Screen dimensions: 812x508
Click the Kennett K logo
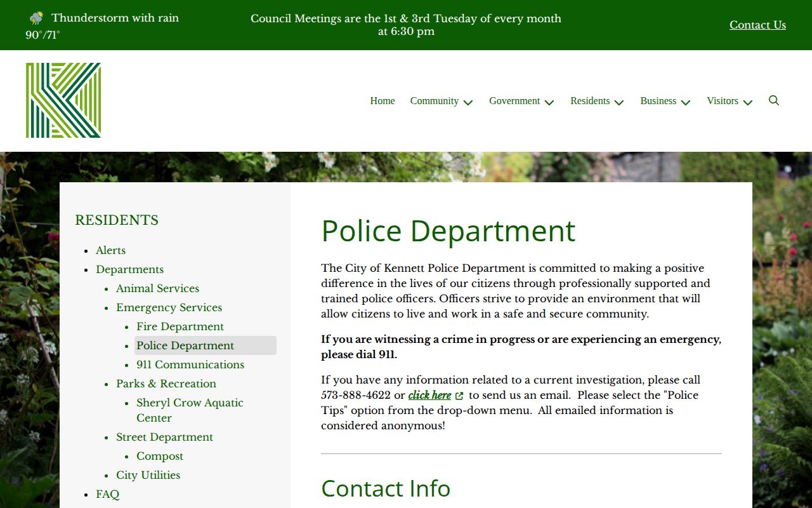click(x=63, y=100)
